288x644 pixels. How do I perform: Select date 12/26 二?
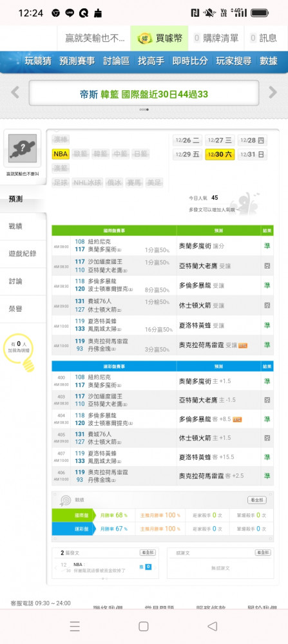187,140
